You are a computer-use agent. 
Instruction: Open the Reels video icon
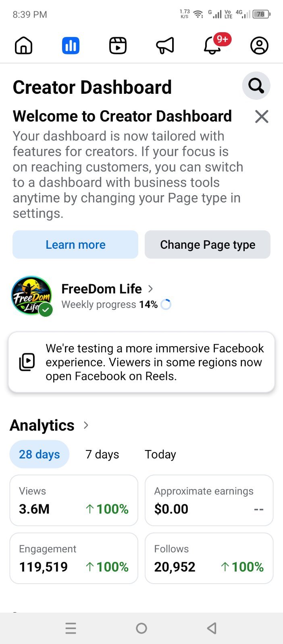(x=118, y=45)
